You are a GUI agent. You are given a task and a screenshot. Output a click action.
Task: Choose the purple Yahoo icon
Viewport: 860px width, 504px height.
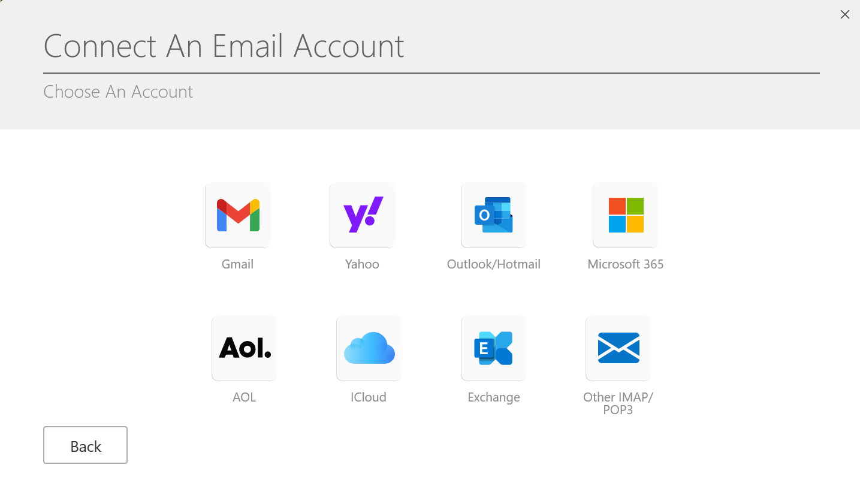point(363,215)
